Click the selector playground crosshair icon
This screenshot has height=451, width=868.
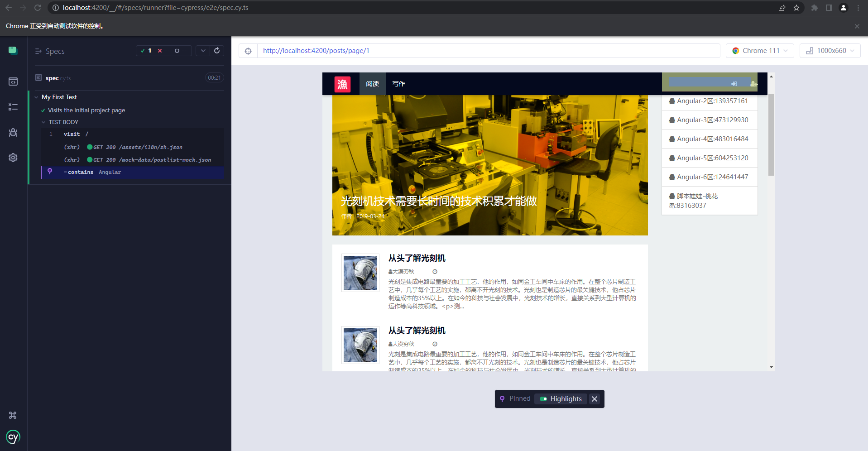[x=248, y=51]
